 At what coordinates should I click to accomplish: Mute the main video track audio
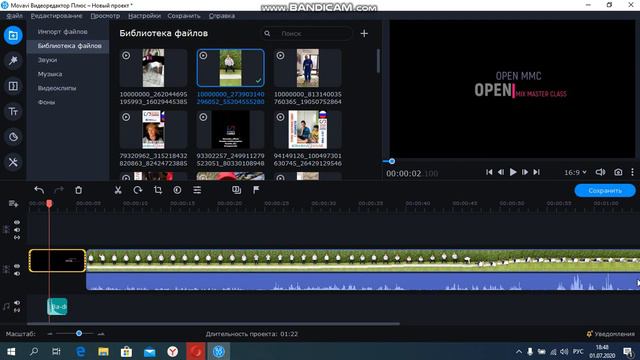[x=17, y=273]
